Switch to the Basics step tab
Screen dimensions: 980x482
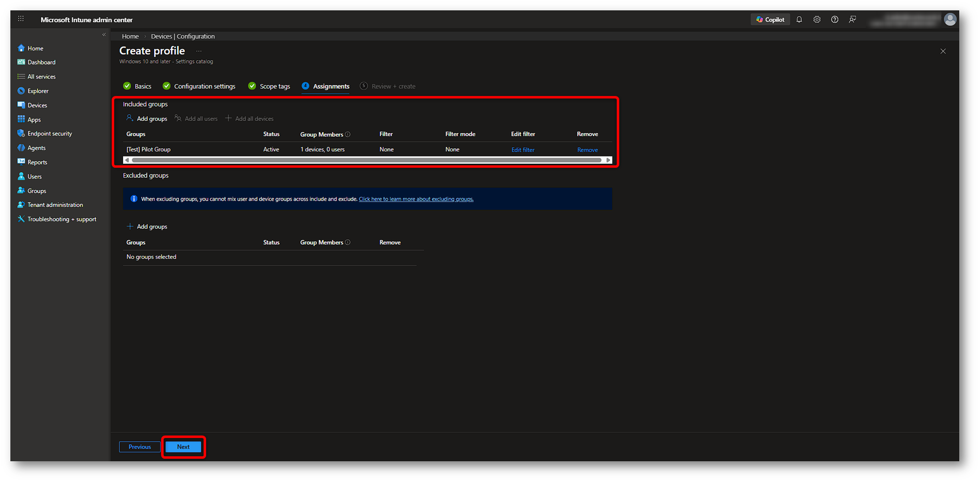click(137, 87)
